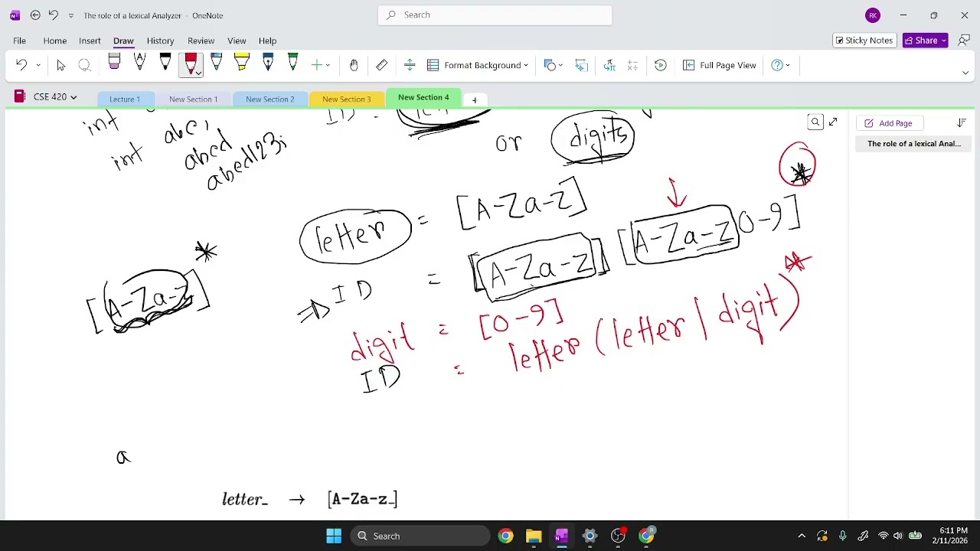Image resolution: width=980 pixels, height=551 pixels.
Task: Click the taskbar Search field
Action: pyautogui.click(x=420, y=536)
